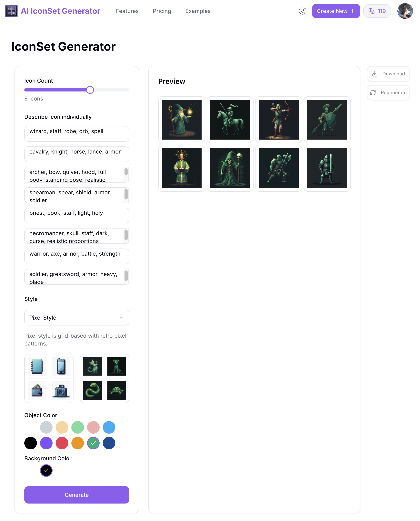Select the dark animal icons style preset
This screenshot has height=521, width=420.
click(x=104, y=378)
